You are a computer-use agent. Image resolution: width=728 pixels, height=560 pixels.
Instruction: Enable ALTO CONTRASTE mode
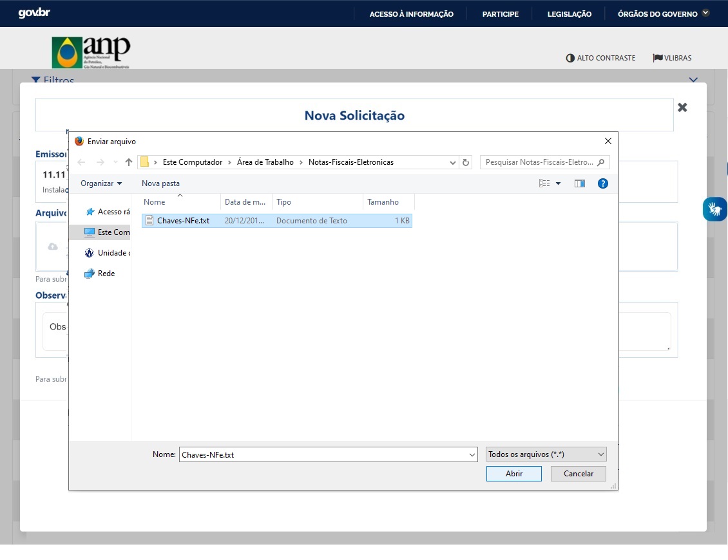click(x=600, y=58)
